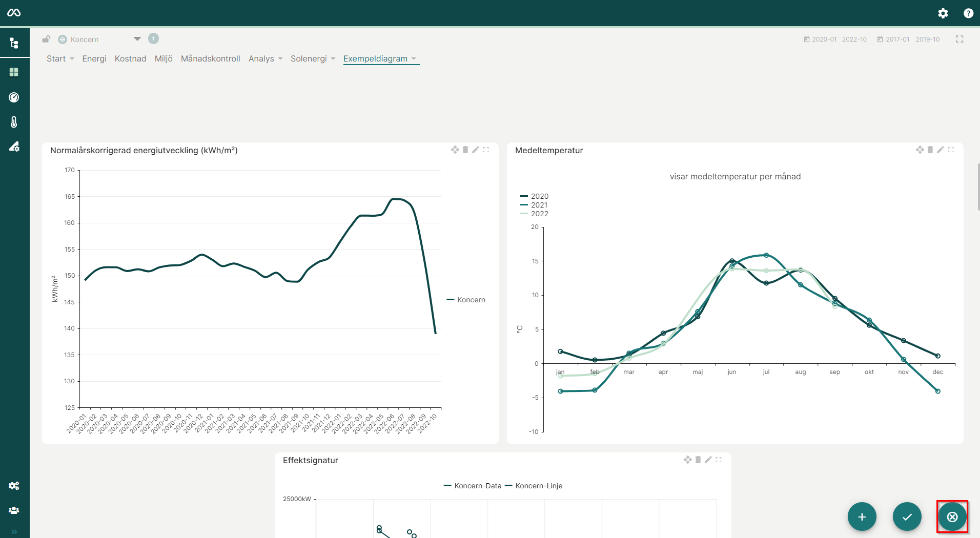
Task: Edit the Effektsignatur panel with pencil icon
Action: coord(708,460)
